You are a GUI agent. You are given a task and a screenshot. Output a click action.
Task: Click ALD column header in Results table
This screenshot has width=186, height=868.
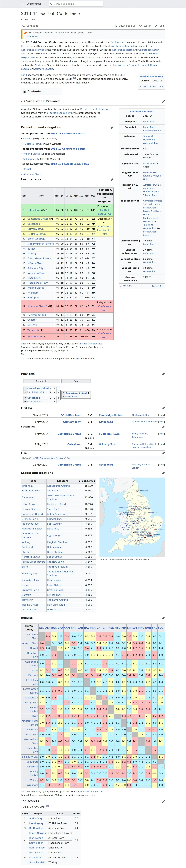point(42,628)
